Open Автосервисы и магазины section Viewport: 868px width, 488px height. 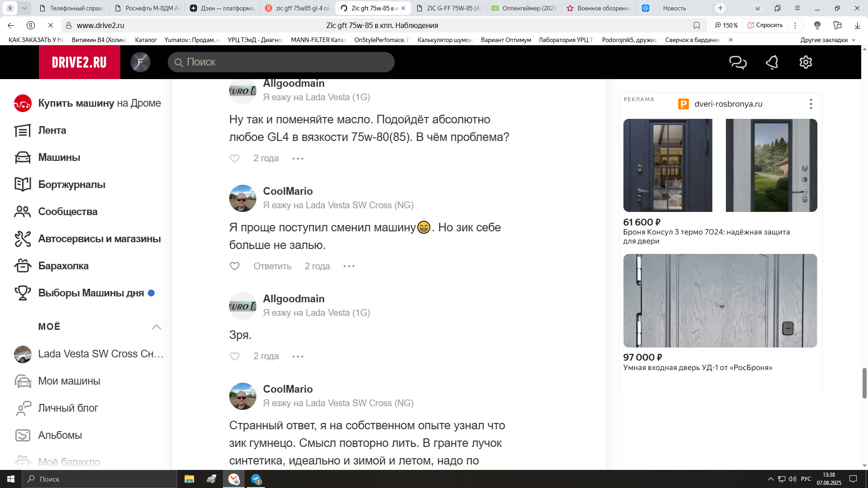click(x=99, y=239)
